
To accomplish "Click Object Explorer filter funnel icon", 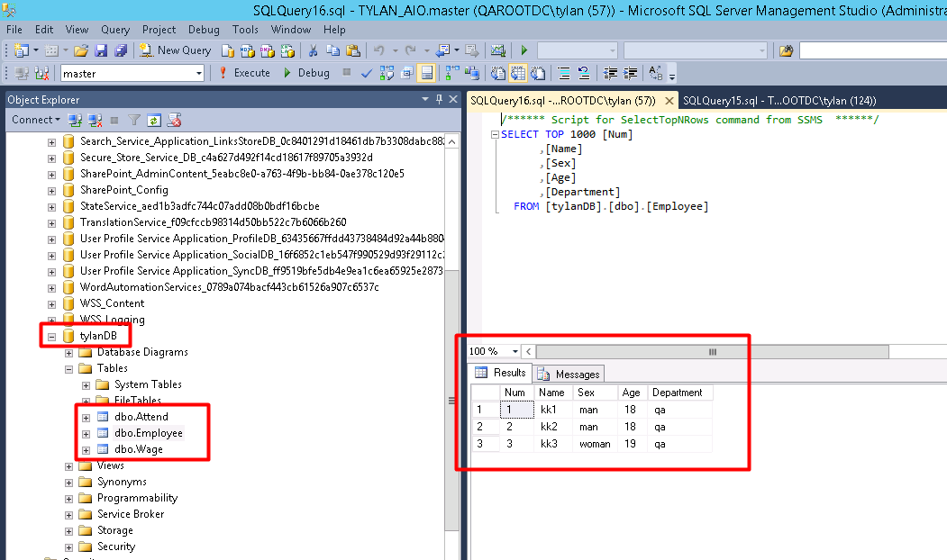I will click(134, 120).
